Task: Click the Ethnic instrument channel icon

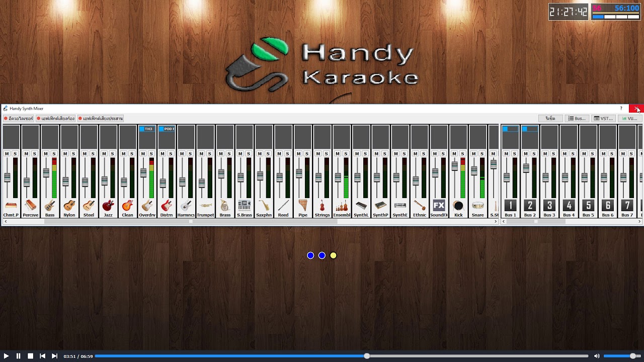Action: pos(420,205)
